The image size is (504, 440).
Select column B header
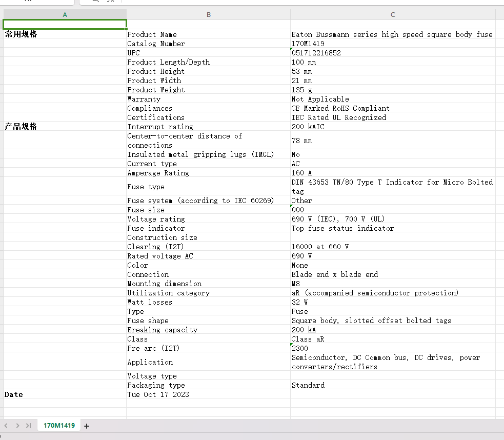pyautogui.click(x=208, y=14)
